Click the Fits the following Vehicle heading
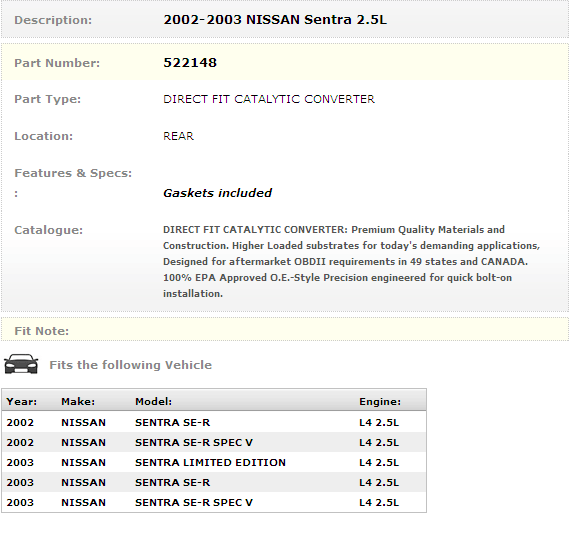Image resolution: width=570 pixels, height=557 pixels. pyautogui.click(x=131, y=365)
